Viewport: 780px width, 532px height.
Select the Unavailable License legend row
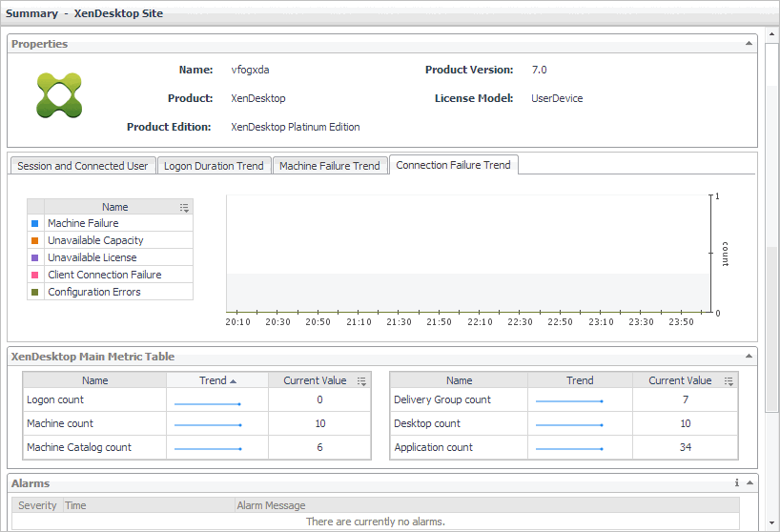(110, 257)
